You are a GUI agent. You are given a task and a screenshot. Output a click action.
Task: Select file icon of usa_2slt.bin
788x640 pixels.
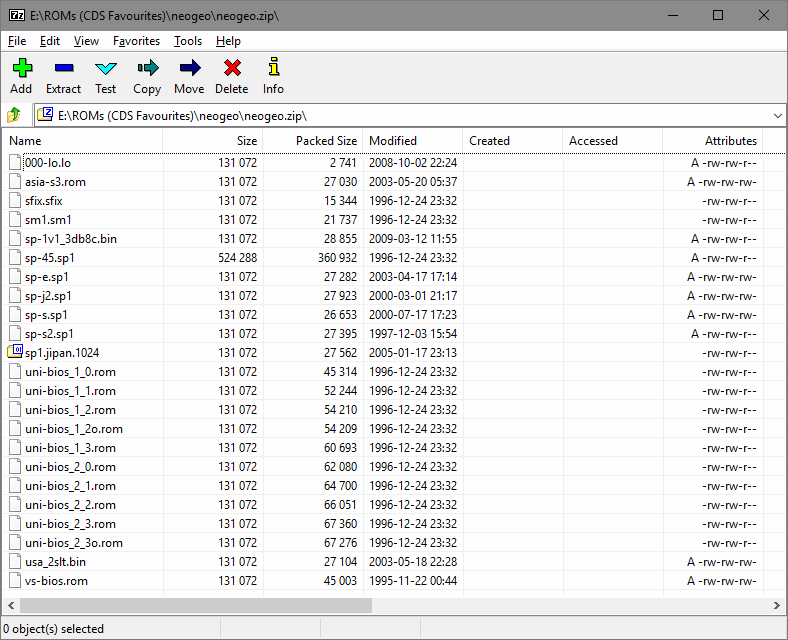[x=15, y=562]
